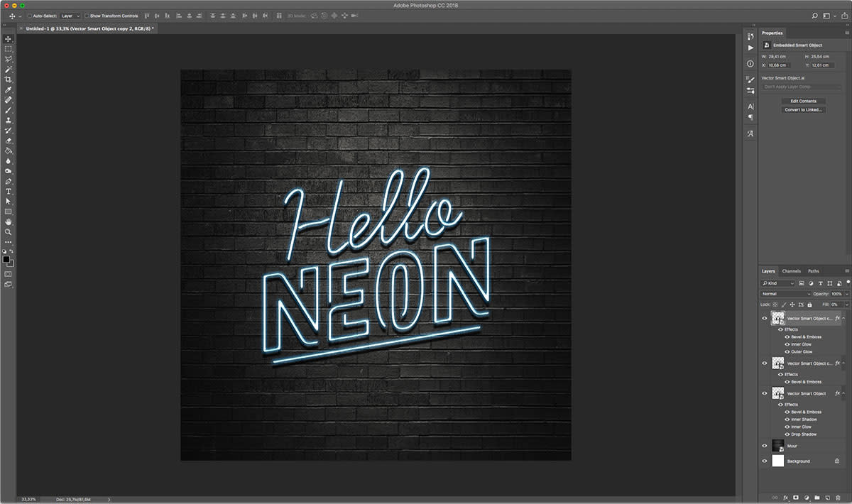Activate the Zoom tool in the toolbar
This screenshot has width=852, height=504.
[9, 231]
